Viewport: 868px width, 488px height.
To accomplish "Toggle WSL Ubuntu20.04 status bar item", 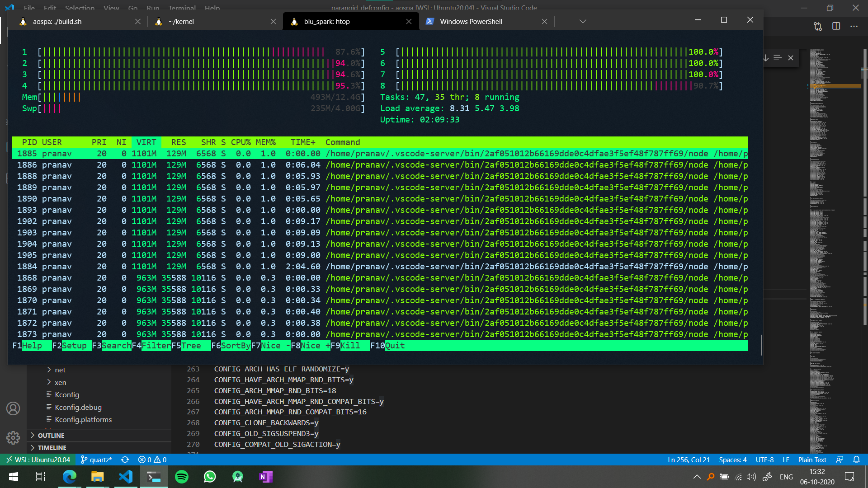I will pyautogui.click(x=38, y=459).
